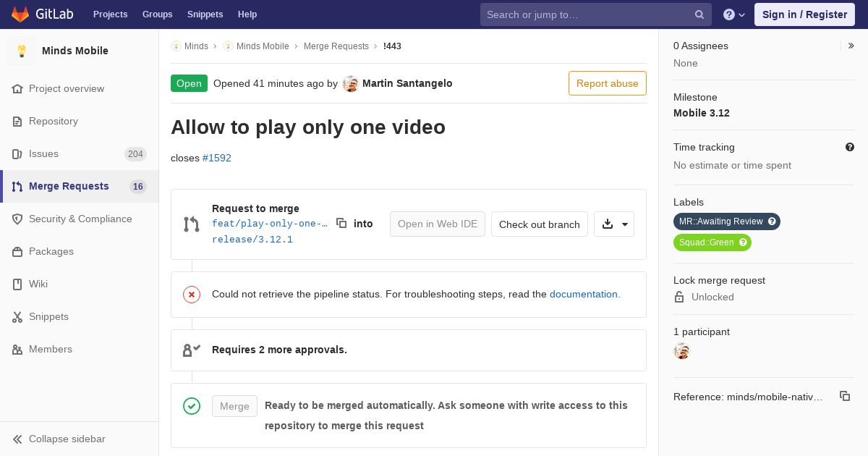Click the search magnifier icon
Image resolution: width=868 pixels, height=456 pixels.
point(699,14)
